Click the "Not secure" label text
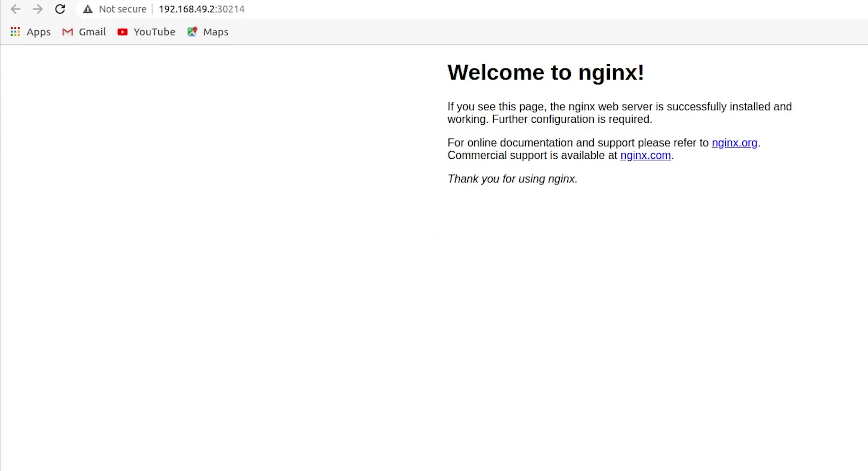Viewport: 868px width, 471px height. [123, 9]
